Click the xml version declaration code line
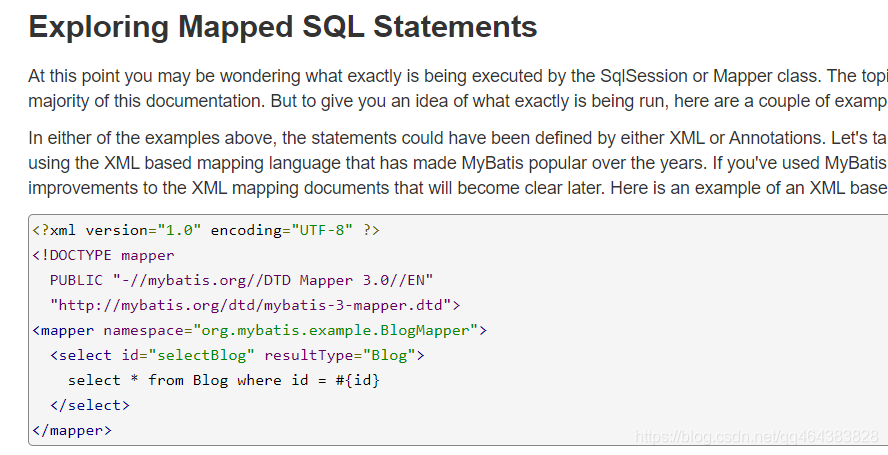 point(206,231)
